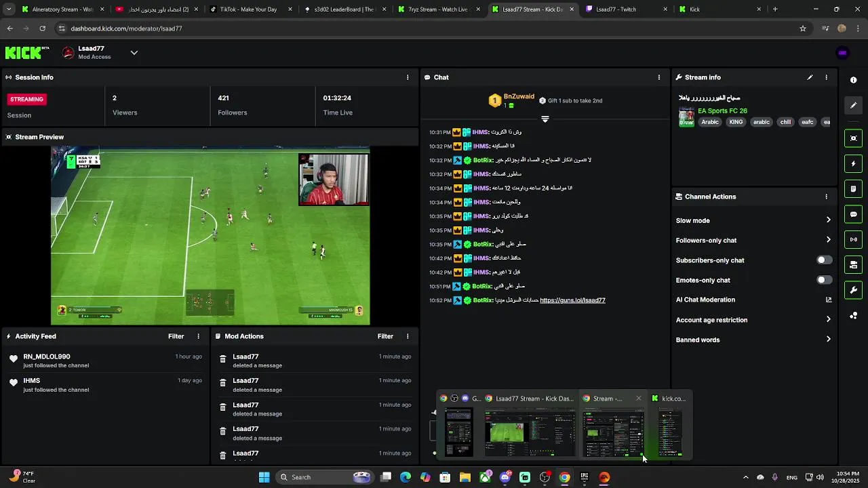Switch to the last Kick tab
Viewport: 868px width, 488px height.
720,9
